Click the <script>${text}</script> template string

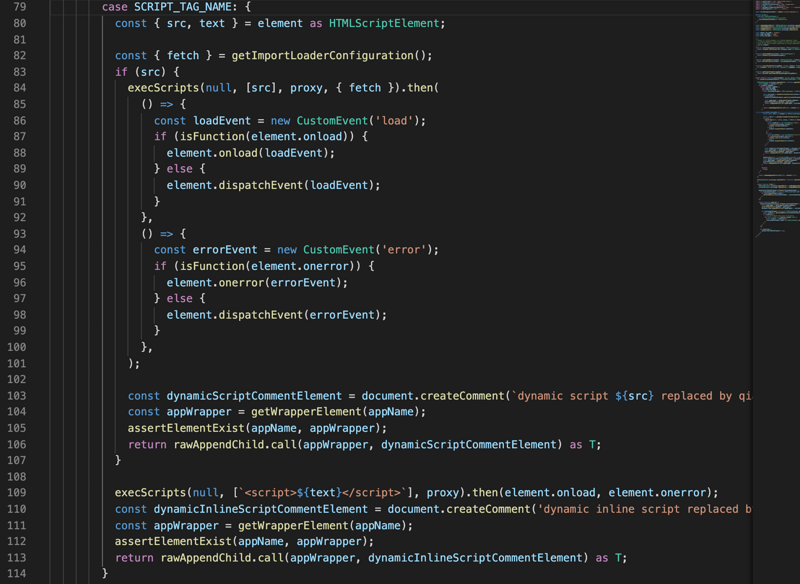[x=323, y=493]
